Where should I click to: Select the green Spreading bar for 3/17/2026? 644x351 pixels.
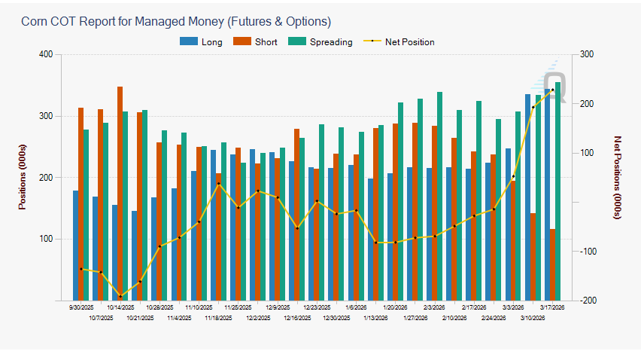click(x=557, y=191)
